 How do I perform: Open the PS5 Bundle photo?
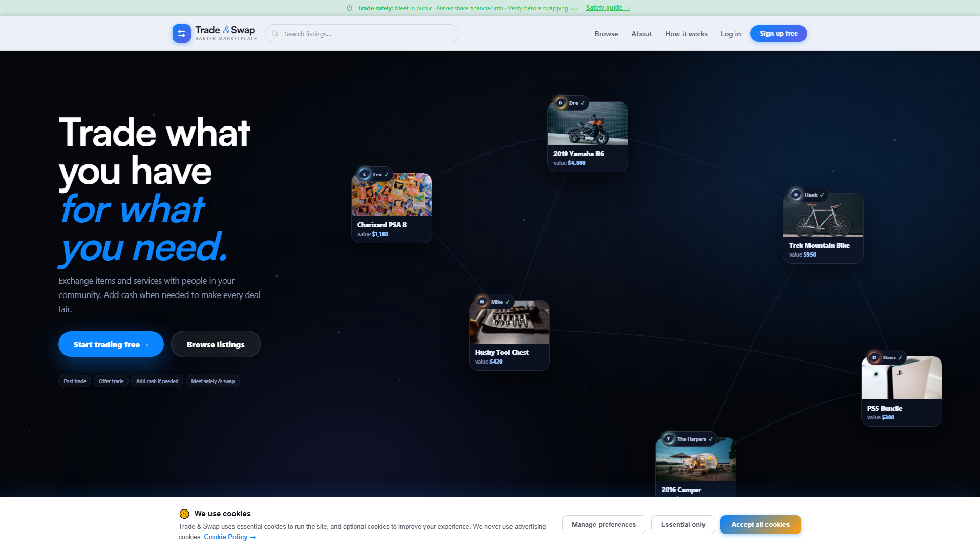[x=902, y=378]
